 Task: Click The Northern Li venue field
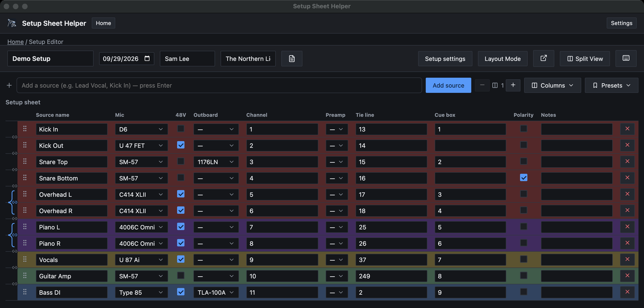pos(248,59)
